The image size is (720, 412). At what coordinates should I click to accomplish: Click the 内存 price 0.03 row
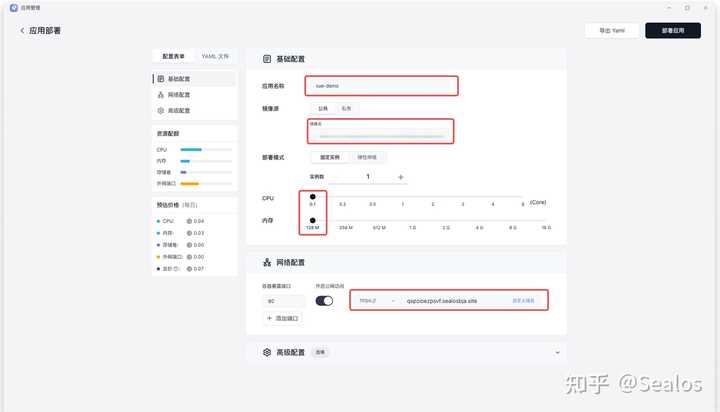click(x=181, y=233)
